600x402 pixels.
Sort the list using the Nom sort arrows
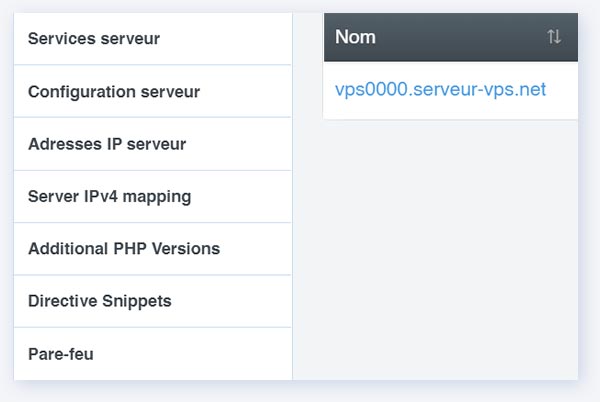[x=554, y=37]
